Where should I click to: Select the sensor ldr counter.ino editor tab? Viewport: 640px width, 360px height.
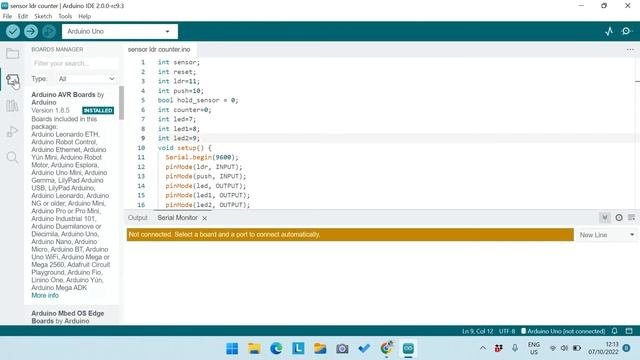tap(159, 49)
